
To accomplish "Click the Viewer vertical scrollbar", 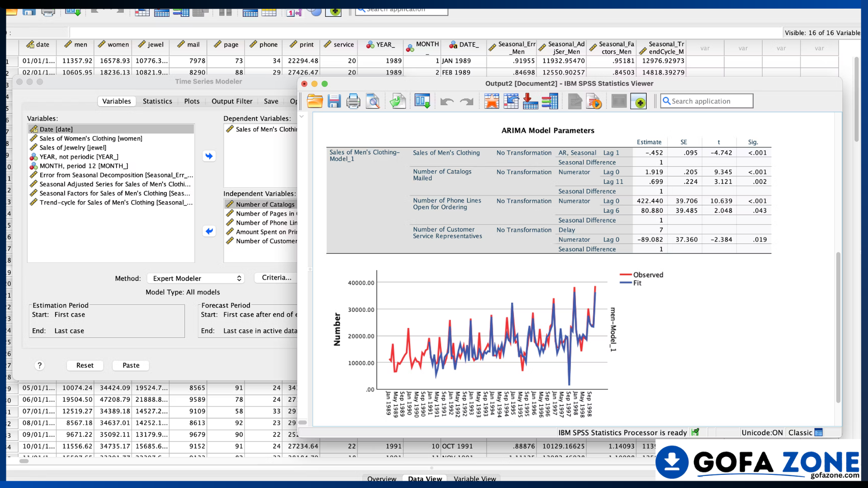I will click(x=838, y=328).
